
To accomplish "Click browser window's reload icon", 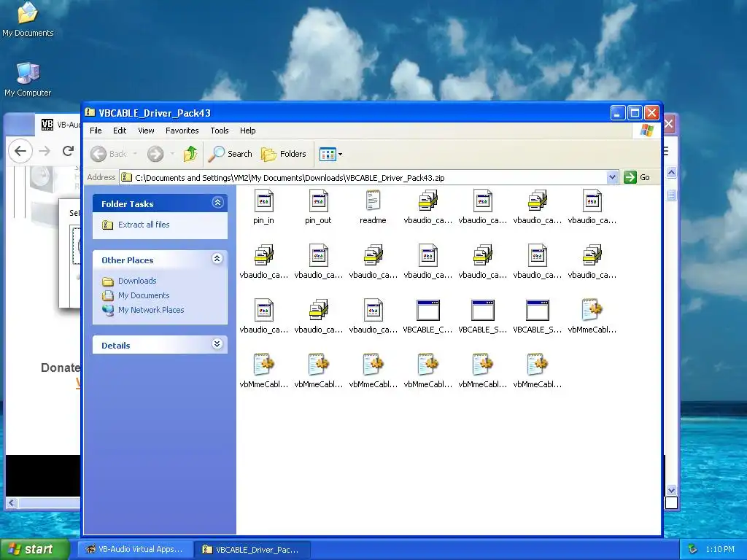I will [x=68, y=152].
